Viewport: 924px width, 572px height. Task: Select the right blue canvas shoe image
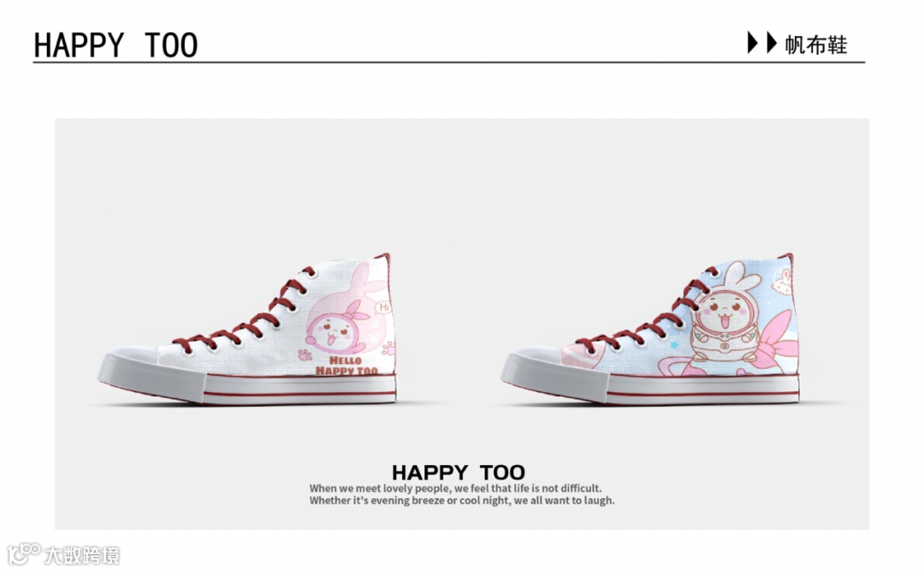coord(650,329)
